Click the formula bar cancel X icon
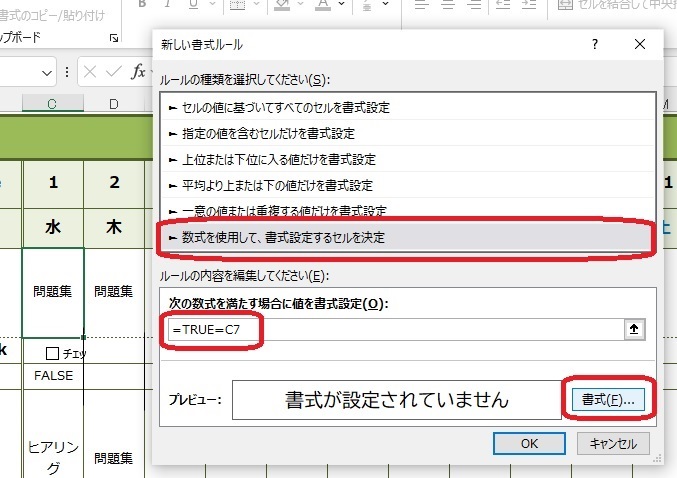Screen dimensions: 677x478 (x=89, y=72)
